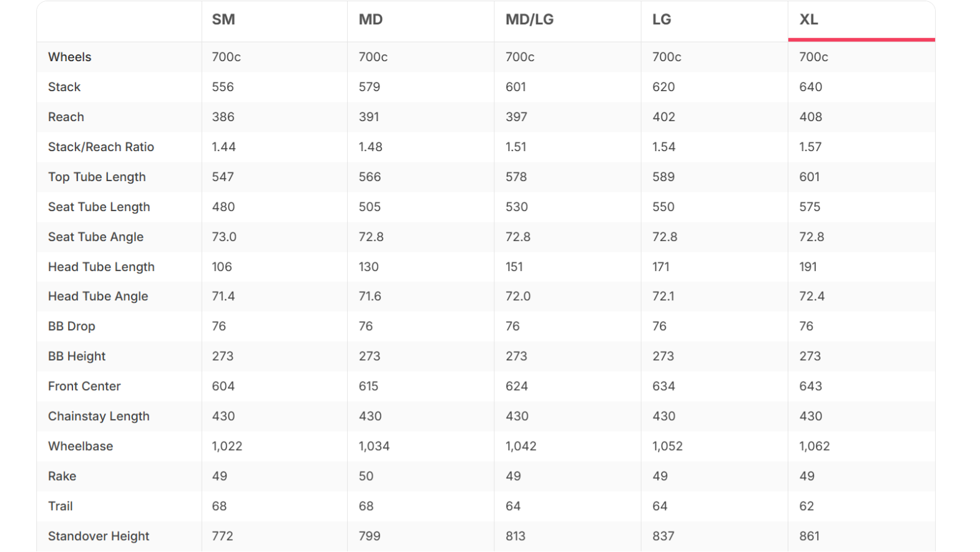Click the Head Tube Angle value 72.4

(812, 296)
